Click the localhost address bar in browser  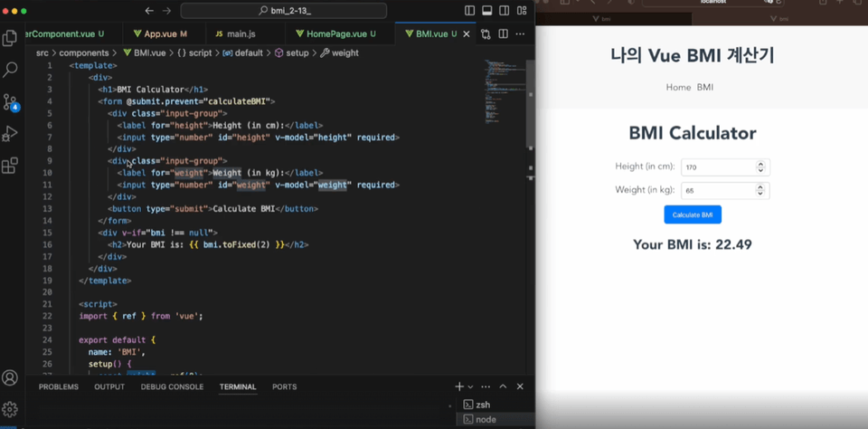click(712, 2)
